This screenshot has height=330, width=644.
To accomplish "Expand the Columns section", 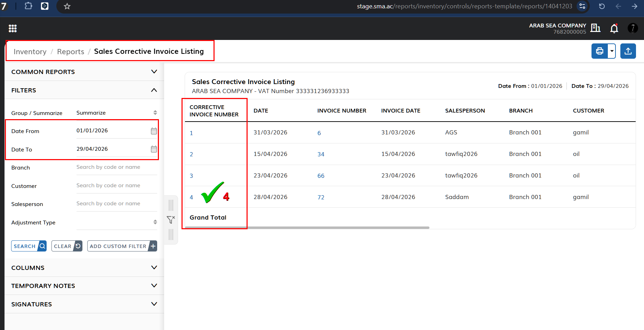I will 84,268.
